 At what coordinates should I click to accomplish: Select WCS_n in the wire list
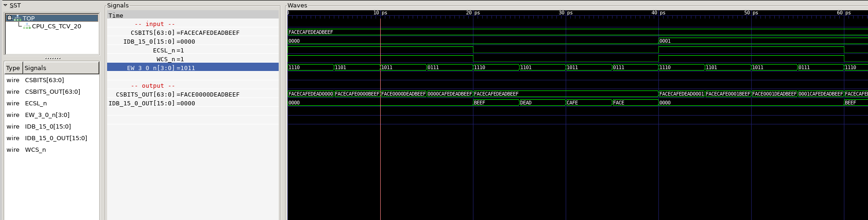35,150
